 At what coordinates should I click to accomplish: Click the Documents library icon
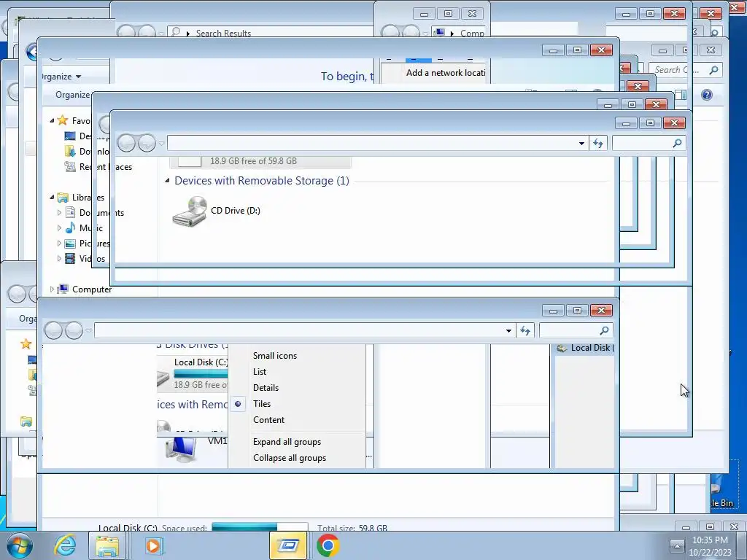point(70,212)
